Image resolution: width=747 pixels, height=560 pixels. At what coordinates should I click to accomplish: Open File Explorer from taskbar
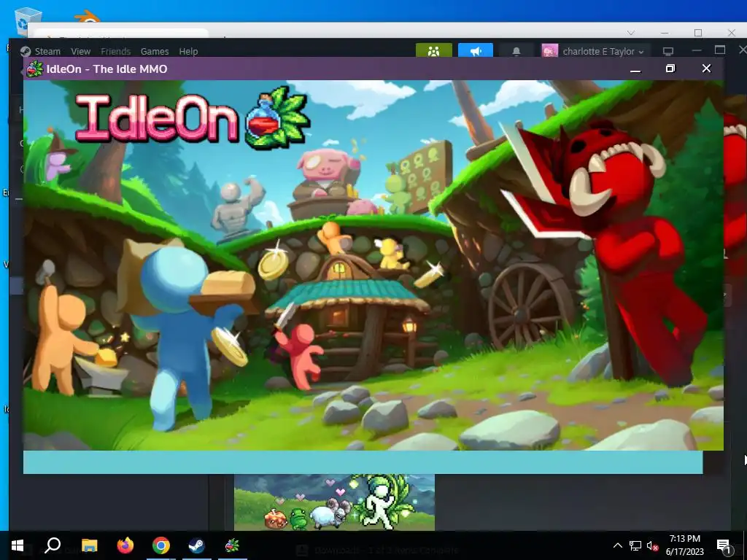coord(89,545)
